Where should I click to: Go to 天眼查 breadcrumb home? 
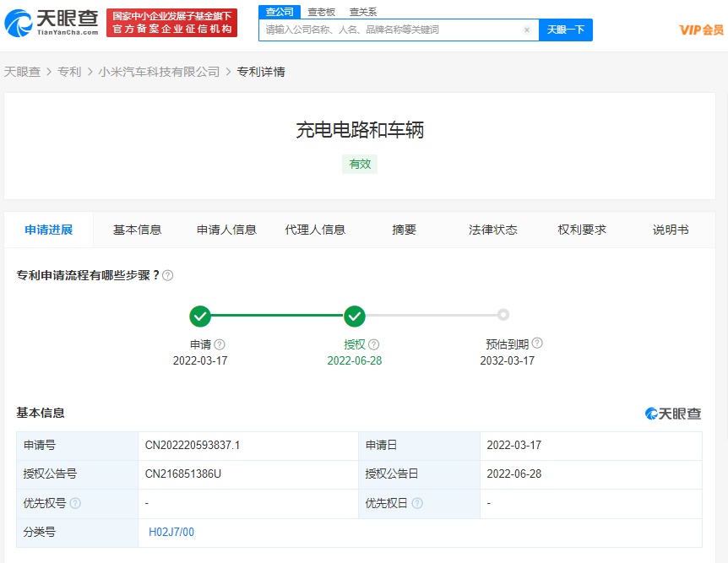[22, 72]
